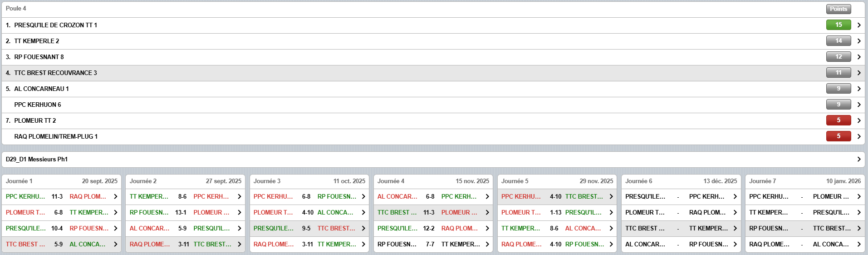
Task: Open the arrow beside TT KEMPERLE 2
Action: click(858, 41)
